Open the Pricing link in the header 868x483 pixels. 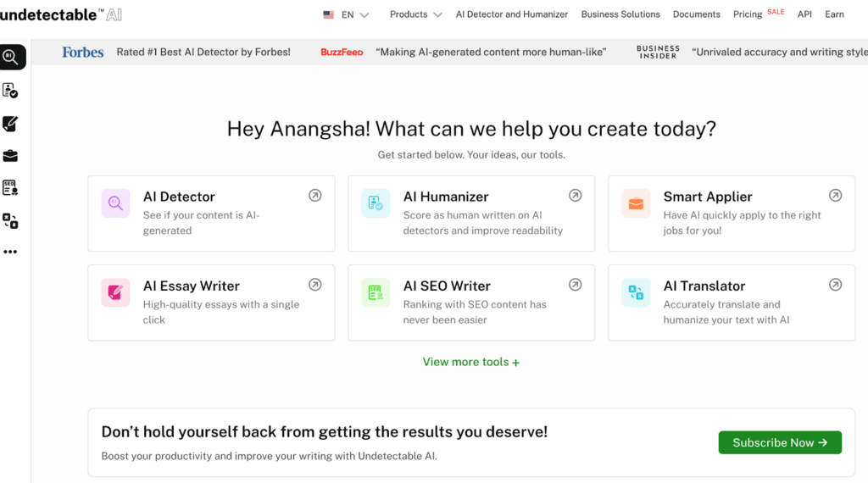pos(748,14)
